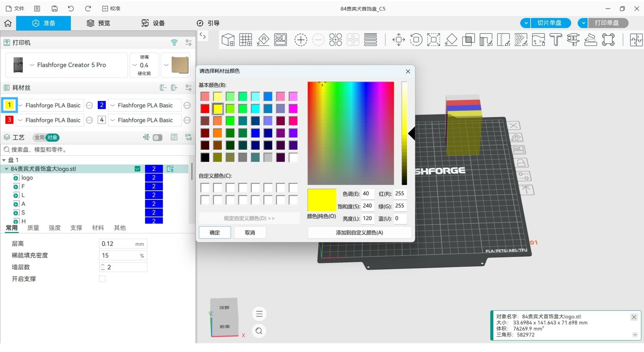Click the arrange all objects icon
The width and height of the screenshot is (644, 352).
point(281,39)
